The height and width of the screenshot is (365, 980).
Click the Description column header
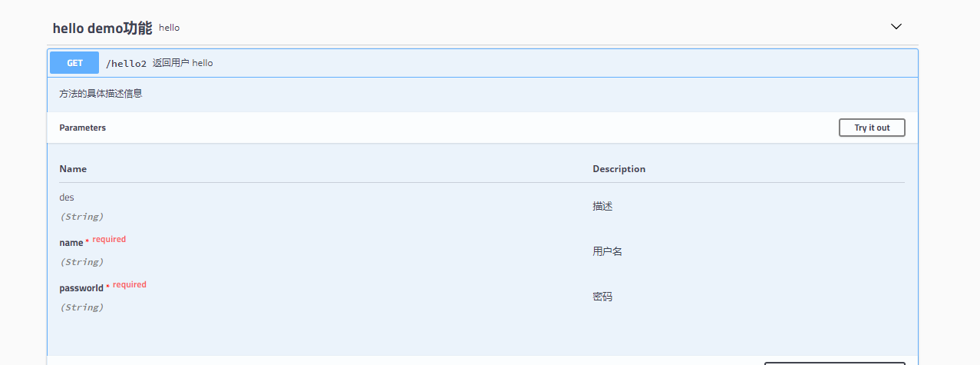coord(619,169)
